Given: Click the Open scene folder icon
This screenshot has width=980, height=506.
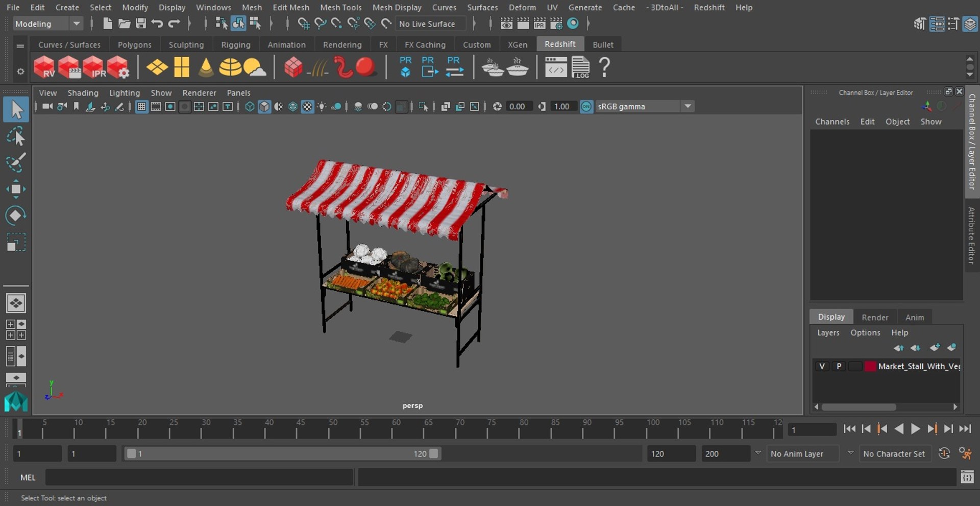Looking at the screenshot, I should click(124, 23).
